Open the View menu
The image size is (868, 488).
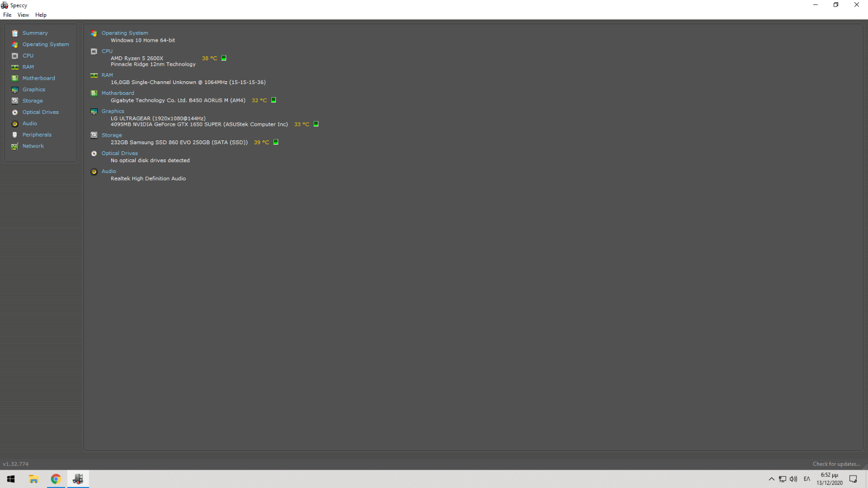23,15
